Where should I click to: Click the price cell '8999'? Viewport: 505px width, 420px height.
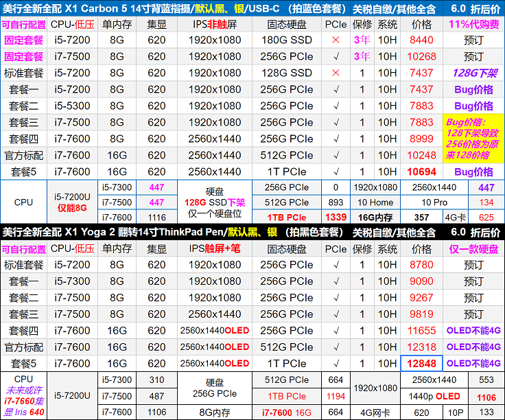(421, 139)
